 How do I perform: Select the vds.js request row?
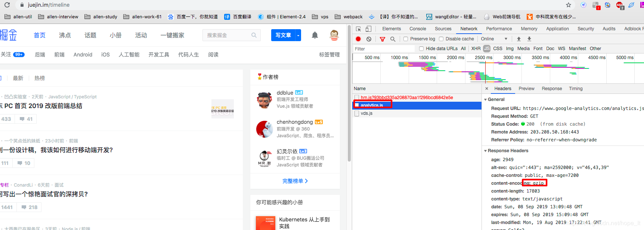(x=417, y=113)
